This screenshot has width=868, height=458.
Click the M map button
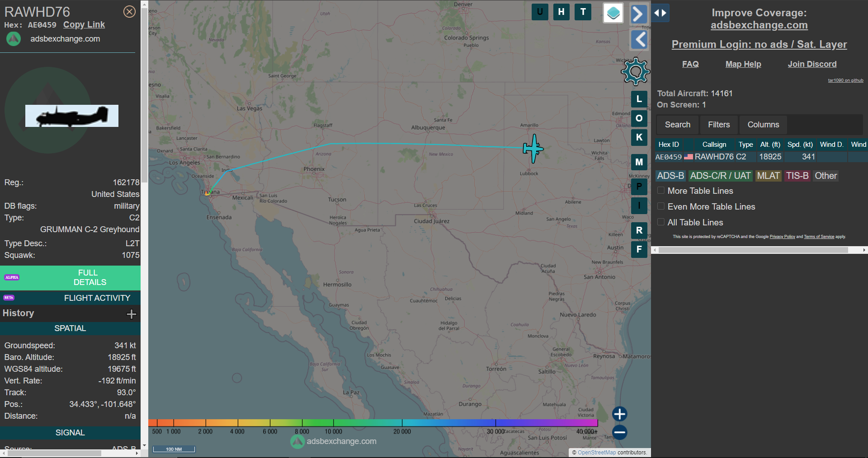click(639, 162)
